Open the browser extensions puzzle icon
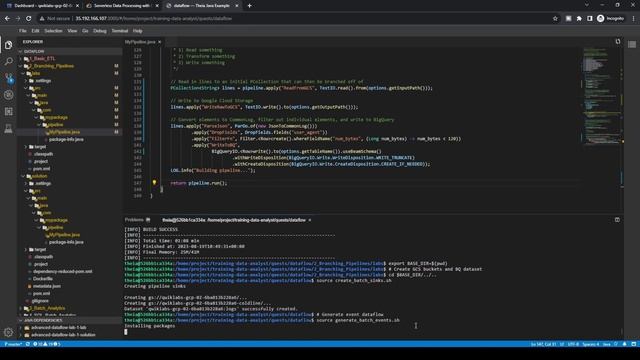 [579, 18]
